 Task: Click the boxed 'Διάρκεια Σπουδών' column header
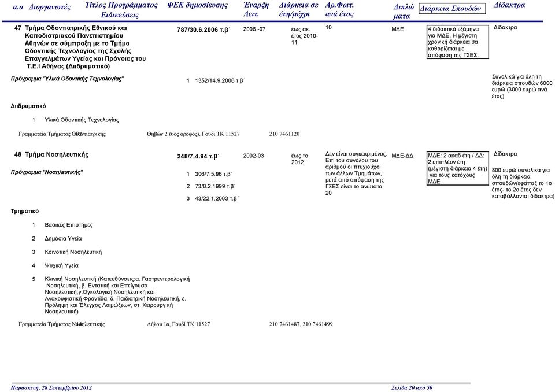(452, 9)
